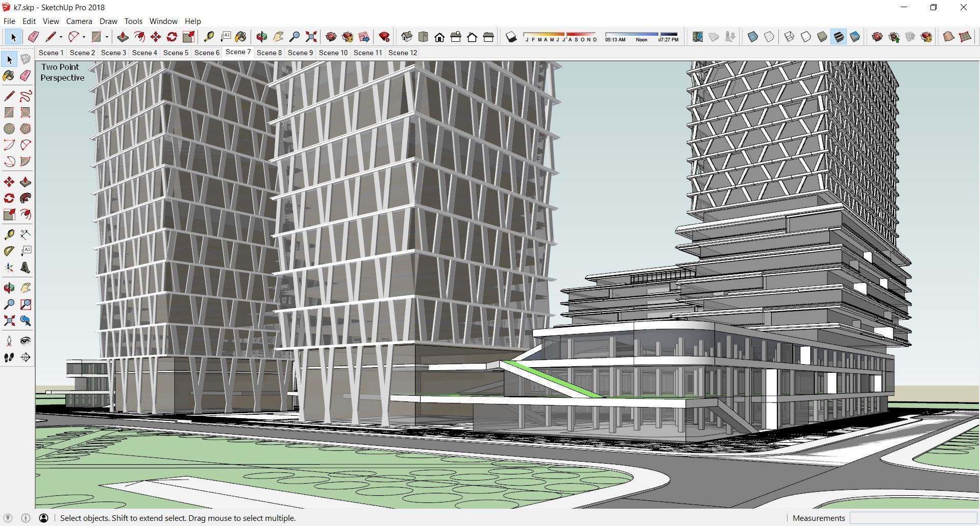
Task: Select the Dimensions tool
Action: click(26, 234)
